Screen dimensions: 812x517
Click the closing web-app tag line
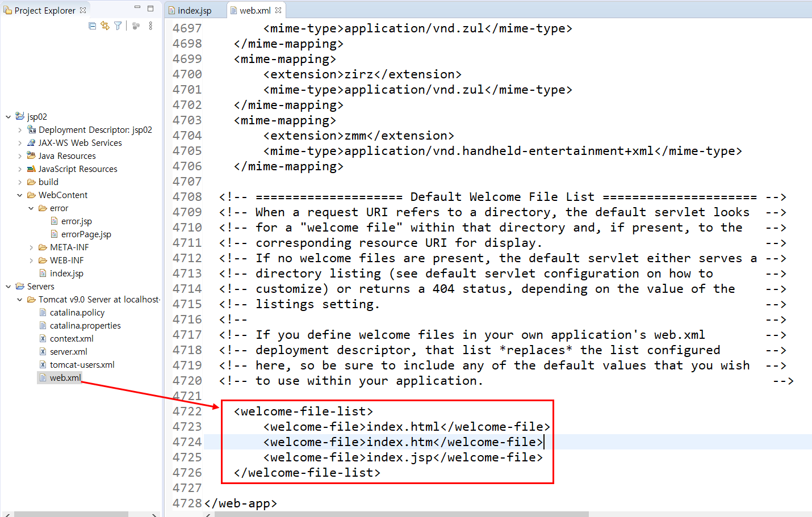pyautogui.click(x=241, y=503)
